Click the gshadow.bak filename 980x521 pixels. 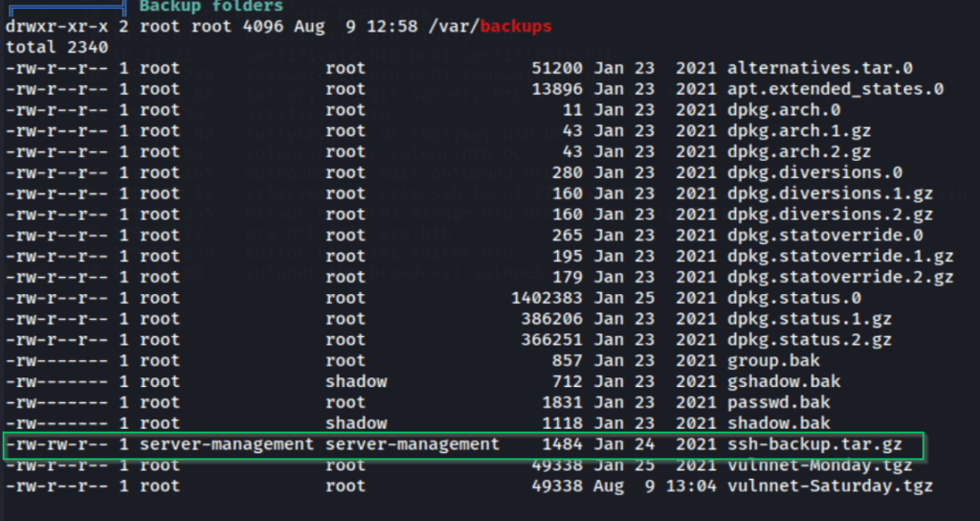[x=784, y=381]
